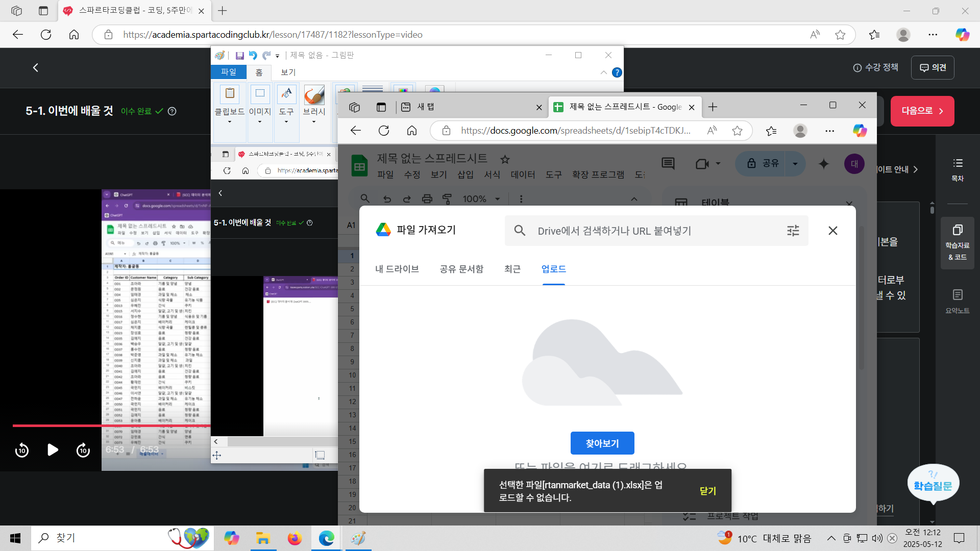
Task: Select the paint format tool in Sheets
Action: coord(447,199)
